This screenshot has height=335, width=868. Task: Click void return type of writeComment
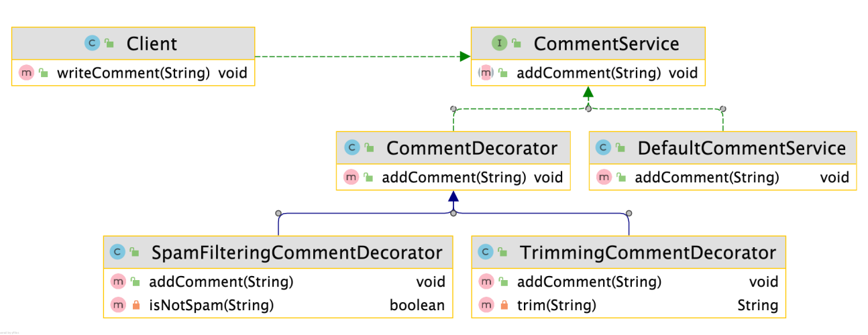(x=233, y=72)
